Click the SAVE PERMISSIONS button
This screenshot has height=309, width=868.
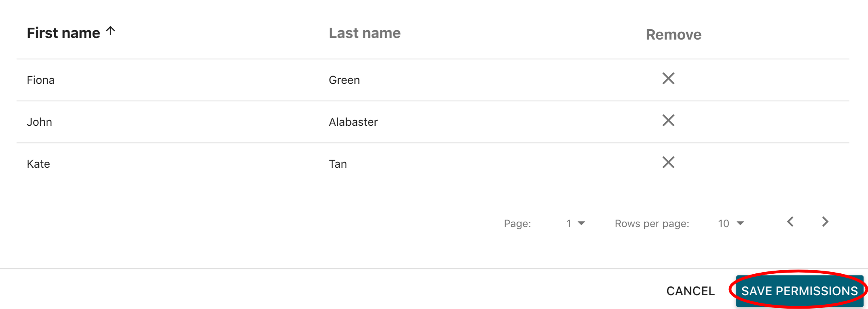coord(799,291)
